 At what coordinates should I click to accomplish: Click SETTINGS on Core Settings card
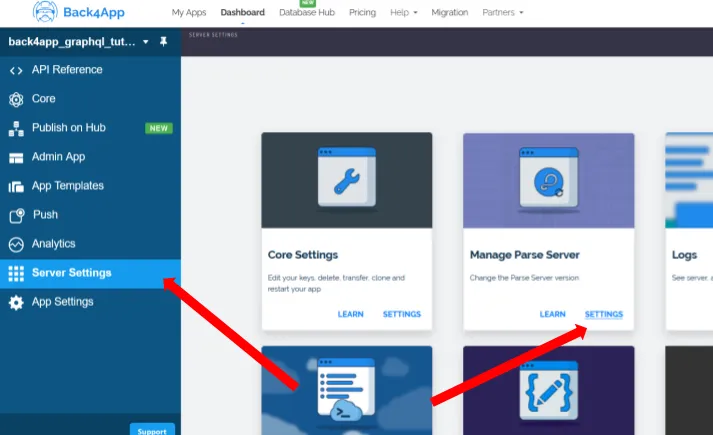(x=402, y=314)
